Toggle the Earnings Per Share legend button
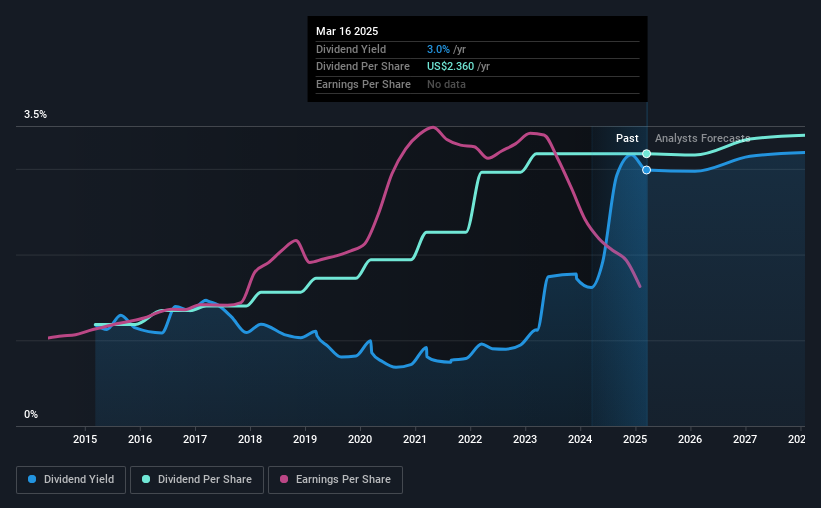 [336, 480]
